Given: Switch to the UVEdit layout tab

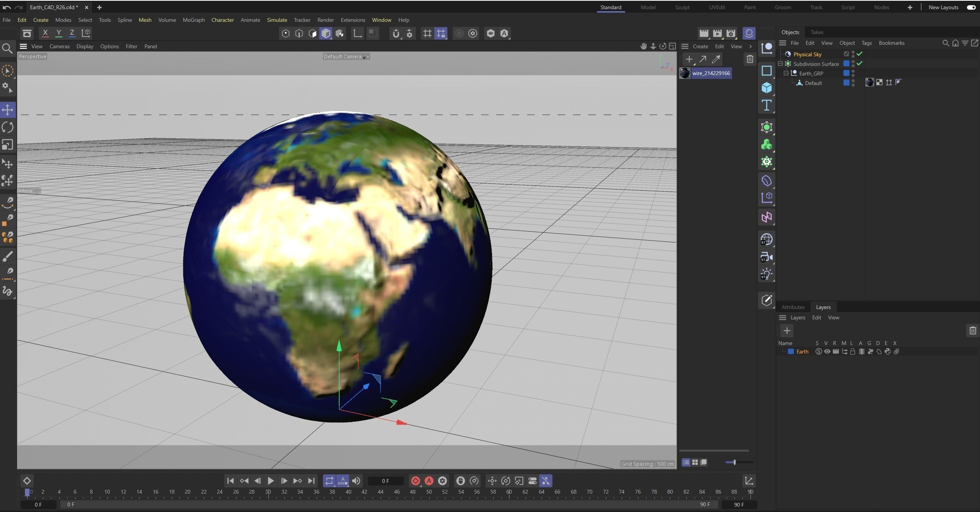Looking at the screenshot, I should point(717,7).
